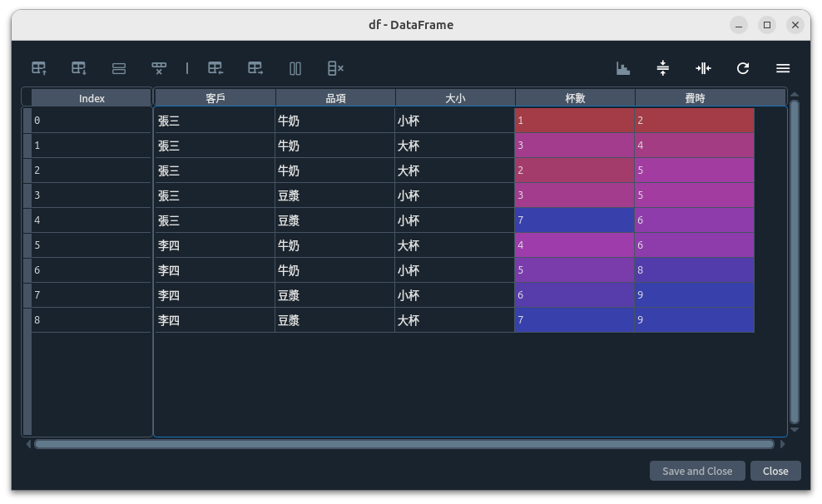
Task: Click 李四 cell in row 8
Action: (215, 320)
